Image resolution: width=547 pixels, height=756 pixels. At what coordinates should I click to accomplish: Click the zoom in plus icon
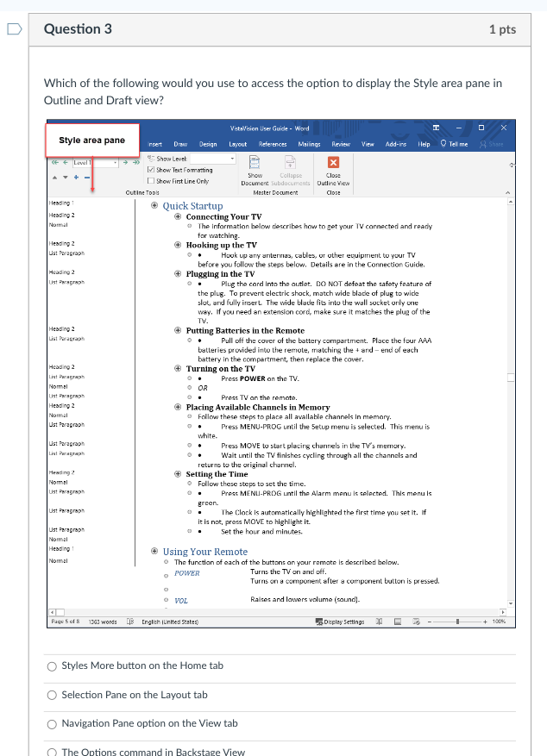click(485, 622)
